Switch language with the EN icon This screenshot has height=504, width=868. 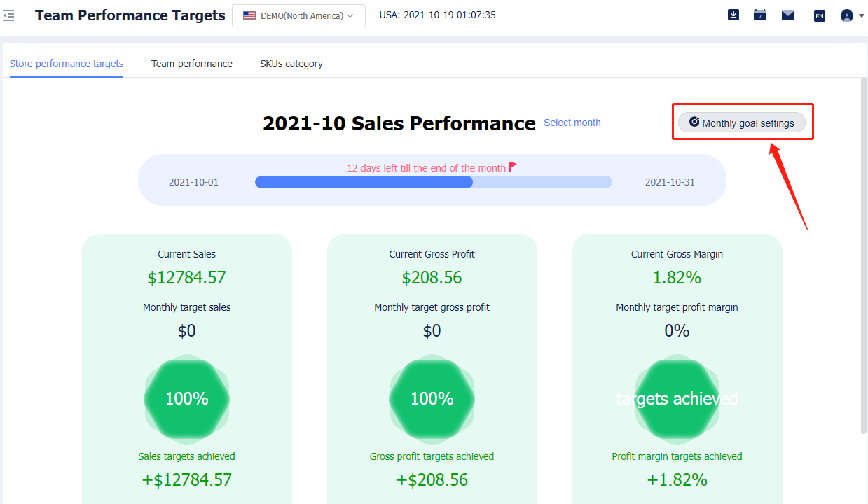[820, 15]
